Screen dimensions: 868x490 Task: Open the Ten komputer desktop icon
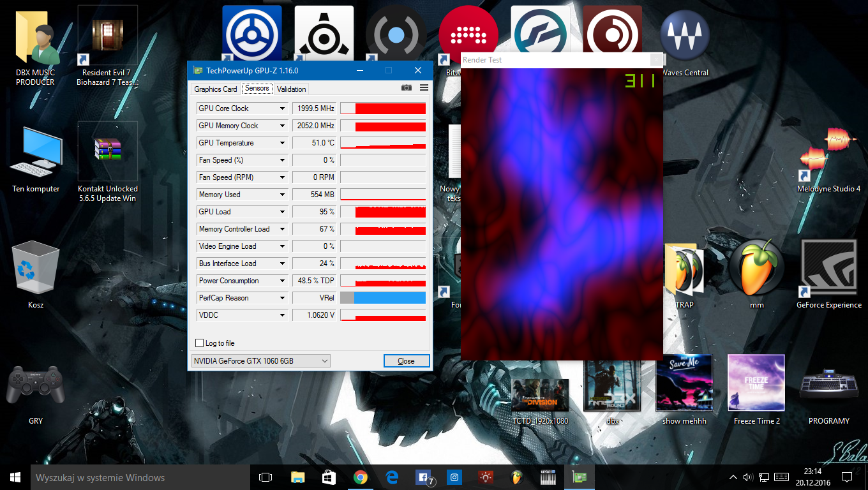[x=36, y=159]
